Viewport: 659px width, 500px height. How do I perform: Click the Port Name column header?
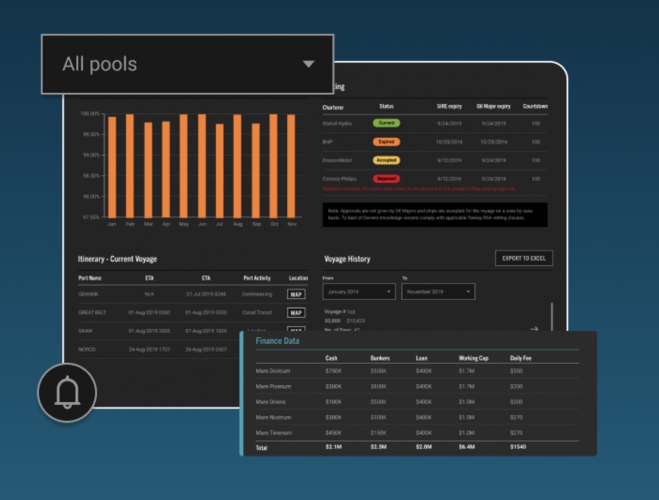90,278
